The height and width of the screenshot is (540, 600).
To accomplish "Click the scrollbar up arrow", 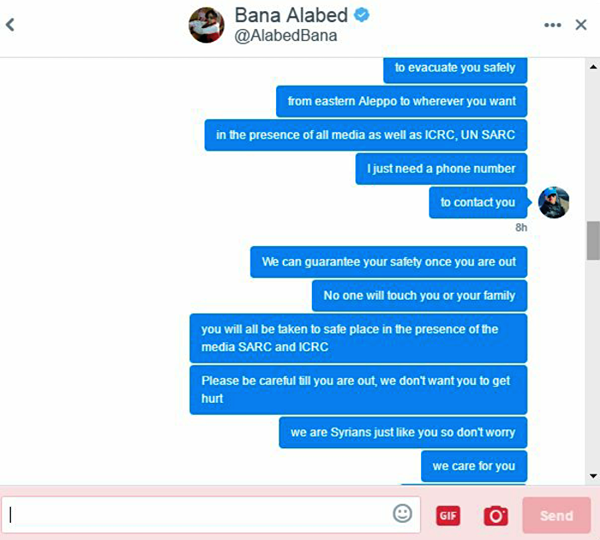I will pos(593,67).
